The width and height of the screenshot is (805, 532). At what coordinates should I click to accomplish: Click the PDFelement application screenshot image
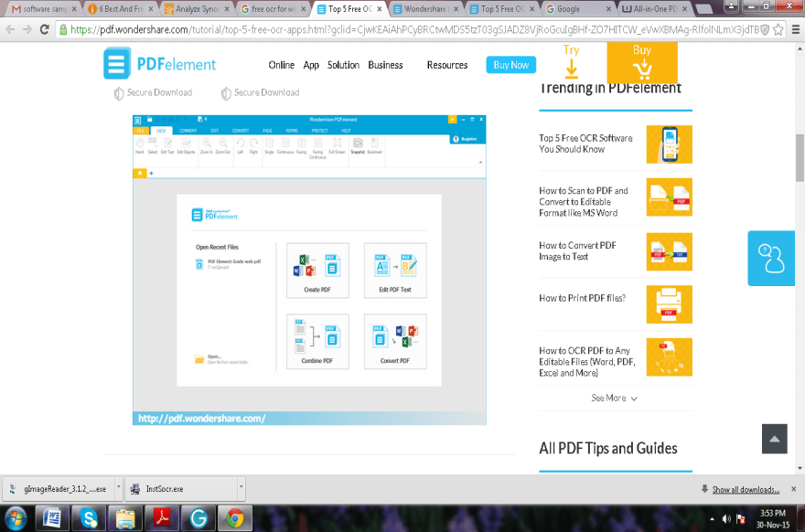[x=309, y=270]
